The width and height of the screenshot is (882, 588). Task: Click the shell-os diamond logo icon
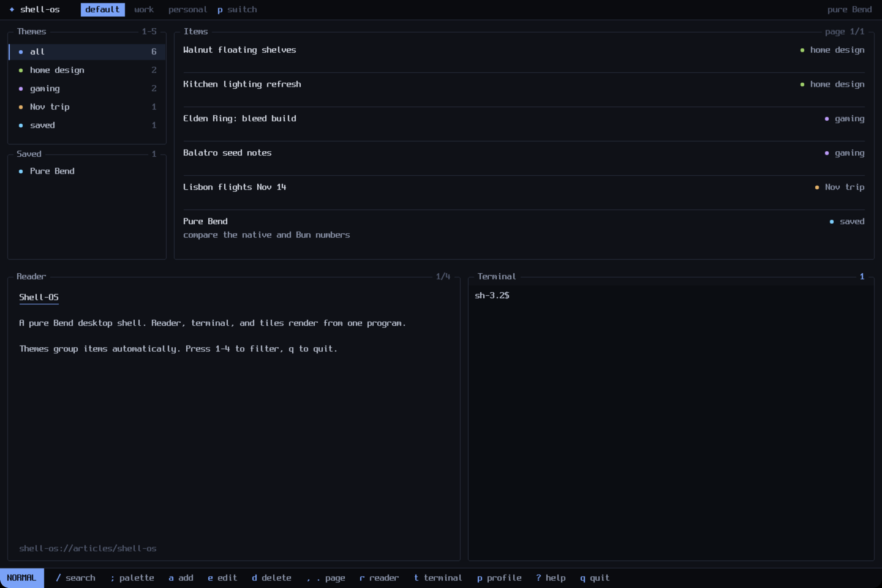(12, 10)
